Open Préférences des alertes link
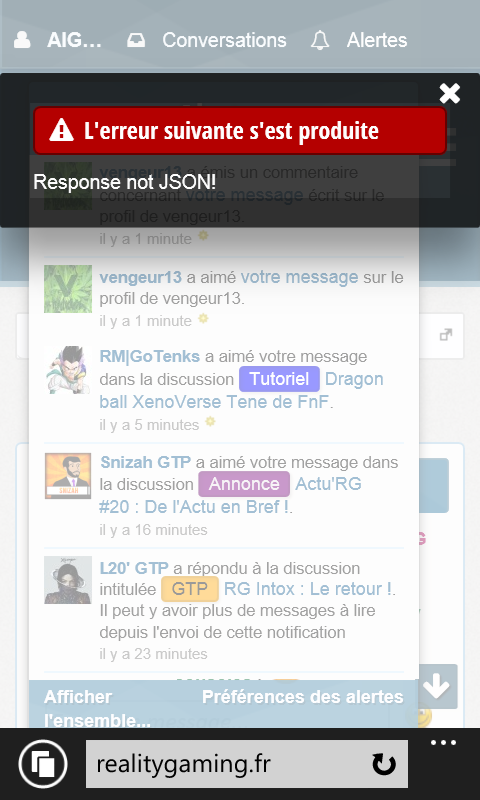 [303, 697]
